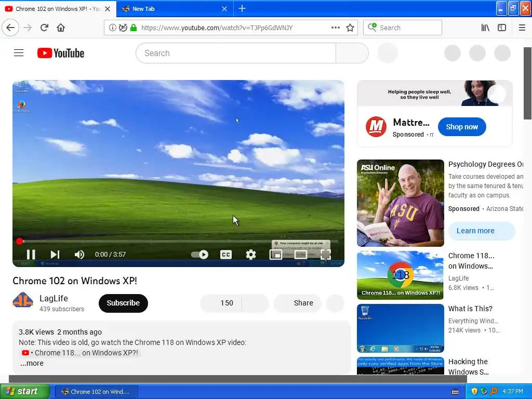Click the Mattress Firm ad logo
Screen dimensions: 532x399
pos(376,127)
